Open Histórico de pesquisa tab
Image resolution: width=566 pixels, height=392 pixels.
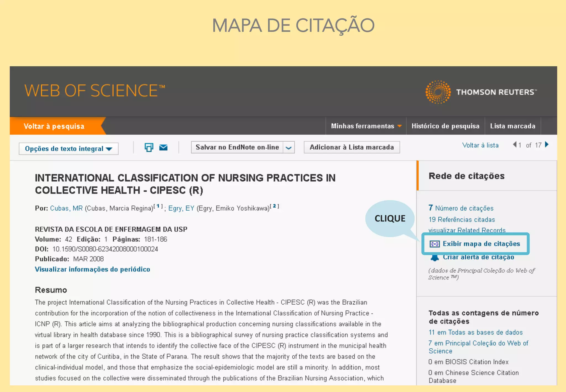click(x=445, y=126)
